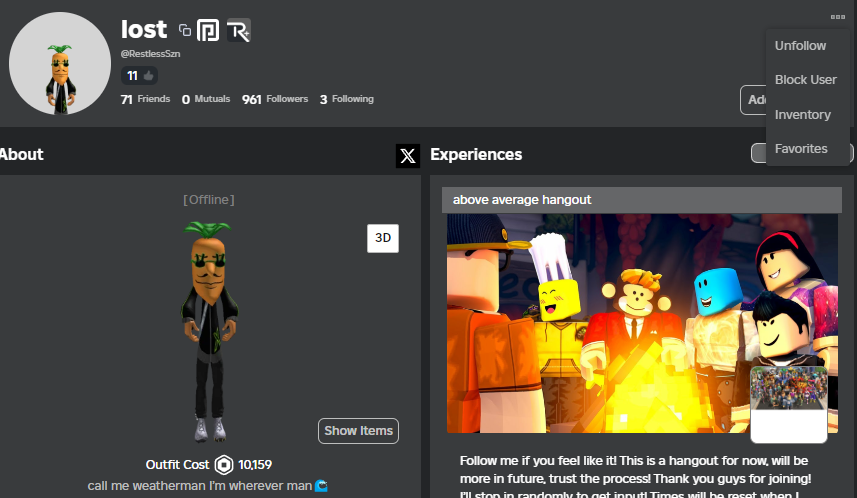Open the round profile avatar picture
This screenshot has height=498, width=857.
[x=60, y=63]
